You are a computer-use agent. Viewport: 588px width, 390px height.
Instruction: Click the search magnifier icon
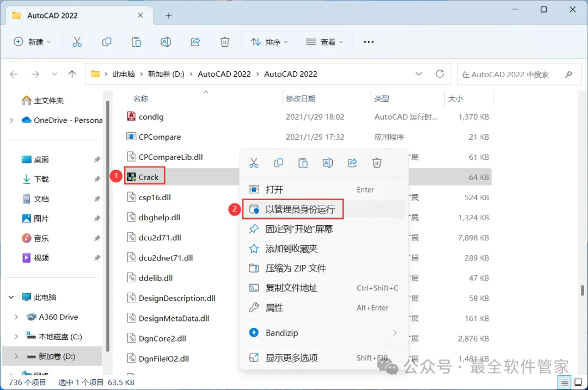tap(568, 74)
